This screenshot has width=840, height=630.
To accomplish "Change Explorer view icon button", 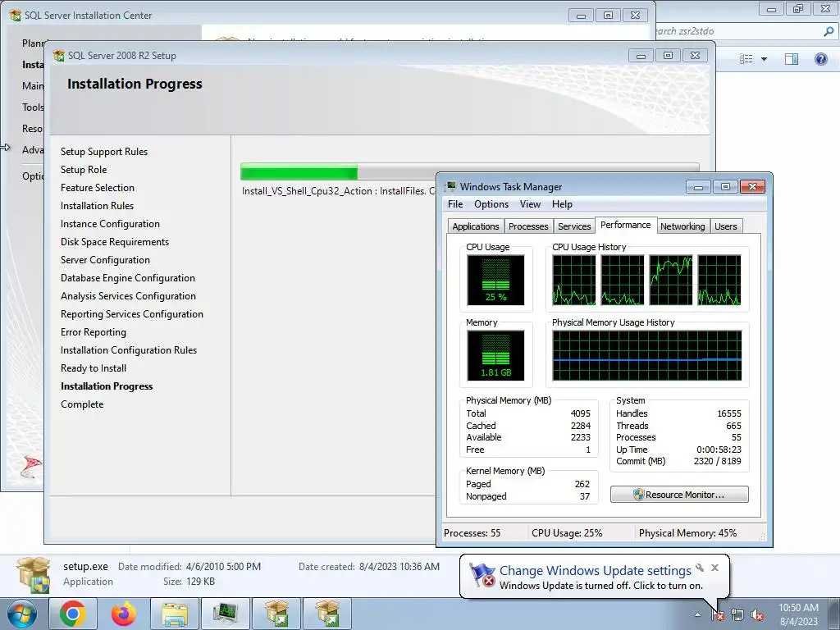I will click(x=746, y=58).
